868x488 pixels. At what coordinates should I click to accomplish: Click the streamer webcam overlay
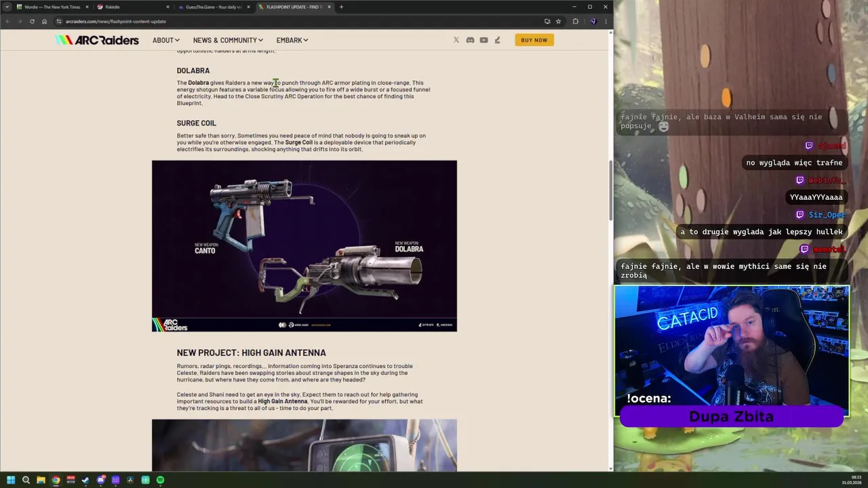[x=731, y=350]
